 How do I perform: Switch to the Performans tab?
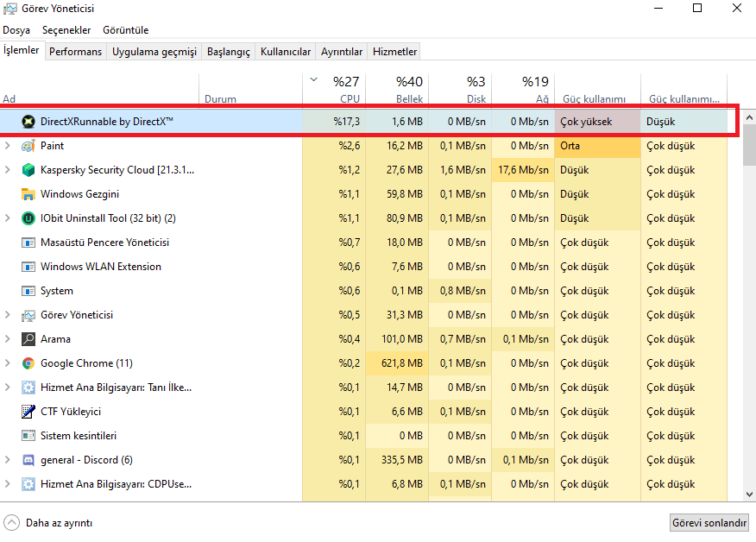(x=75, y=52)
